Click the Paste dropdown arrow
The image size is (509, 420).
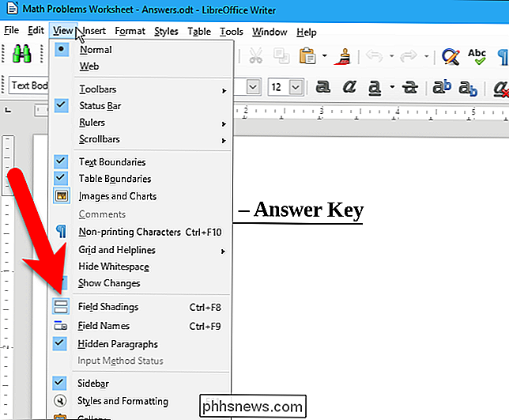pos(324,56)
